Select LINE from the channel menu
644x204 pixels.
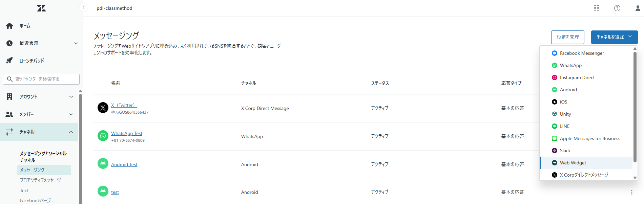point(564,126)
